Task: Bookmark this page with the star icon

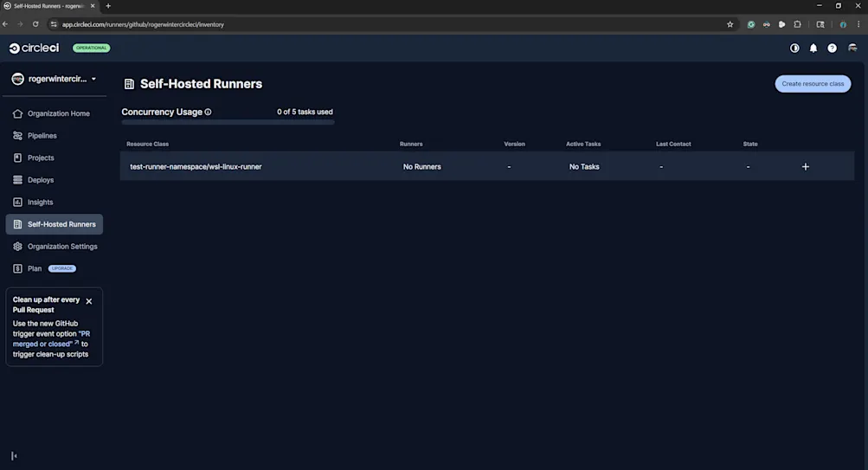Action: pos(730,24)
